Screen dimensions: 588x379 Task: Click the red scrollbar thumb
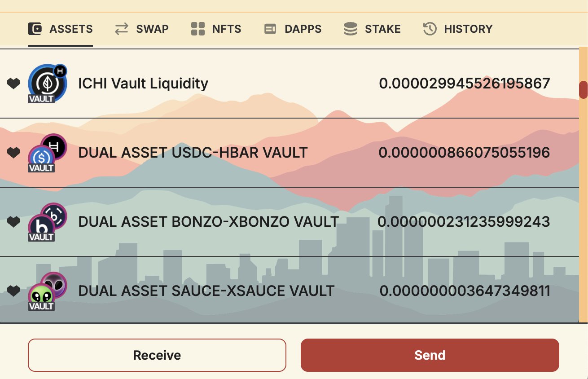point(583,89)
